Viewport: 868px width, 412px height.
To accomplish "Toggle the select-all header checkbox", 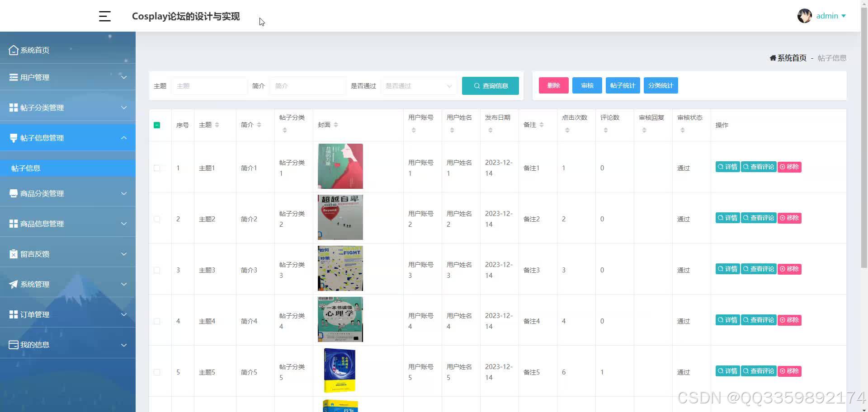I will click(157, 125).
